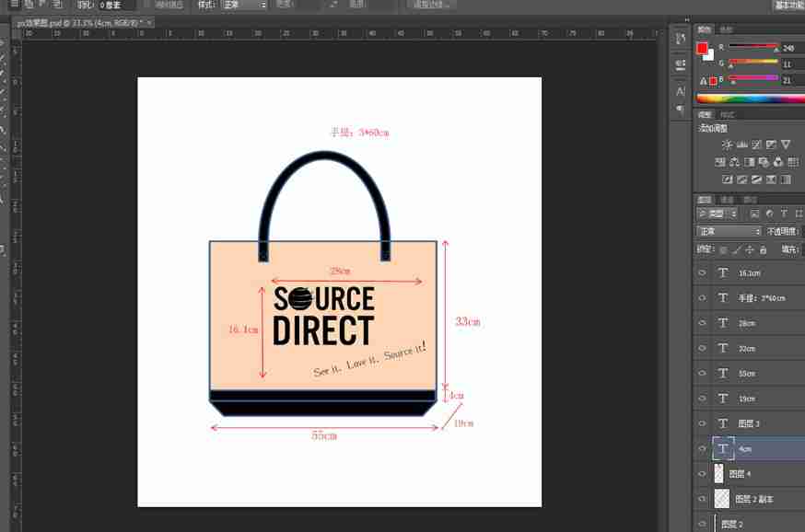
Task: Toggle visibility of the selected 4cm layer
Action: coord(703,449)
